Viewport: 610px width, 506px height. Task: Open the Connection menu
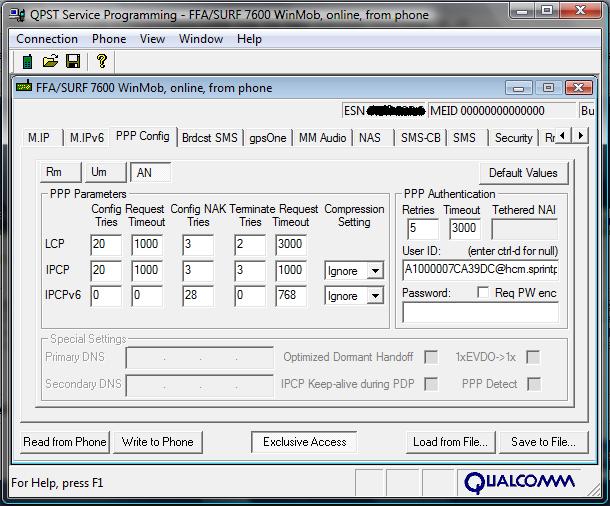tap(47, 39)
